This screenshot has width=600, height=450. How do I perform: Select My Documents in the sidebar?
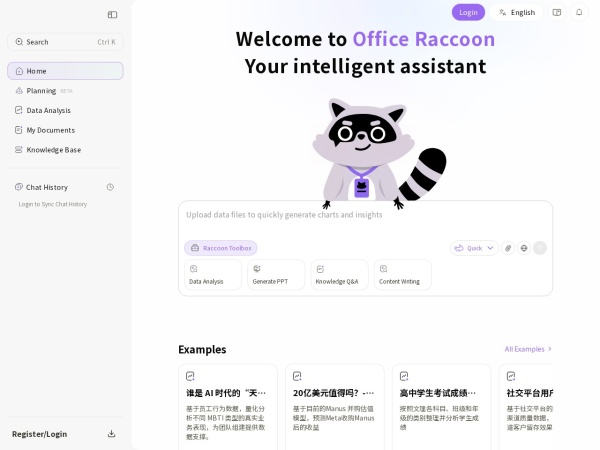click(x=50, y=130)
